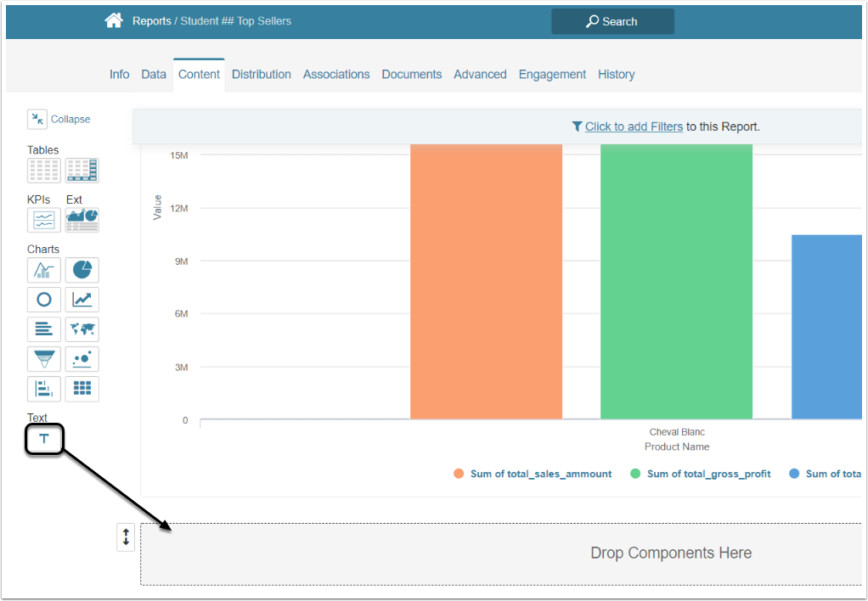
Task: Open the Engagement tab
Action: coord(552,74)
